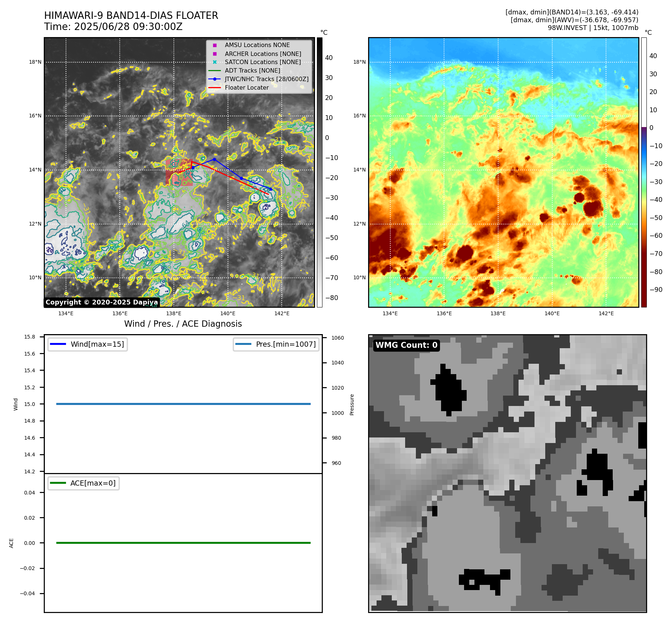Viewport: 672px width, 626px height.
Task: Click the '0.00' ACE axis tick label
Action: pos(30,543)
